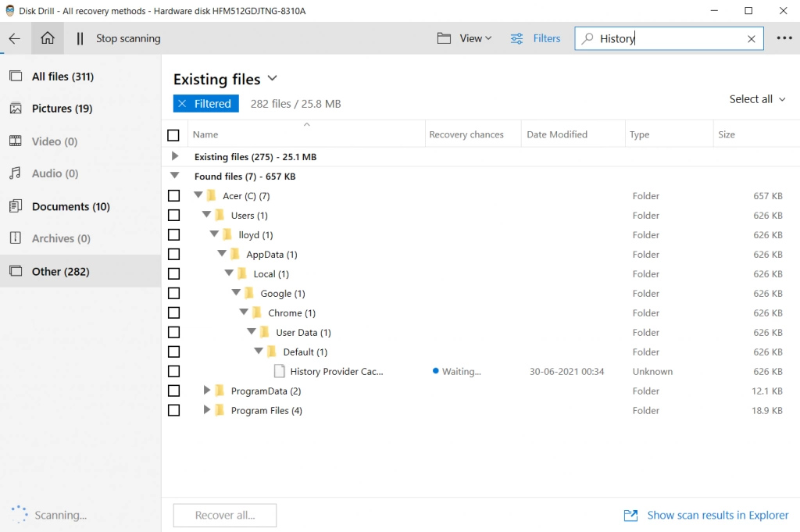This screenshot has height=532, width=800.
Task: Open the Home screen icon
Action: coord(48,38)
